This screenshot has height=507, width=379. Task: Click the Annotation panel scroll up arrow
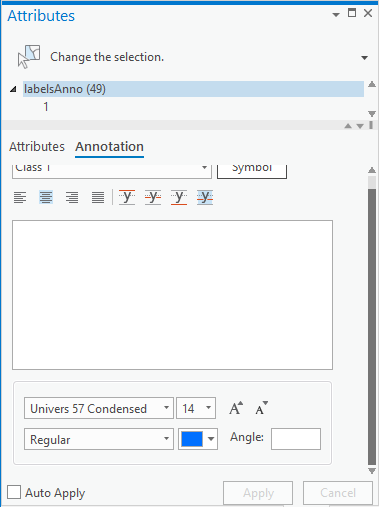point(372,170)
